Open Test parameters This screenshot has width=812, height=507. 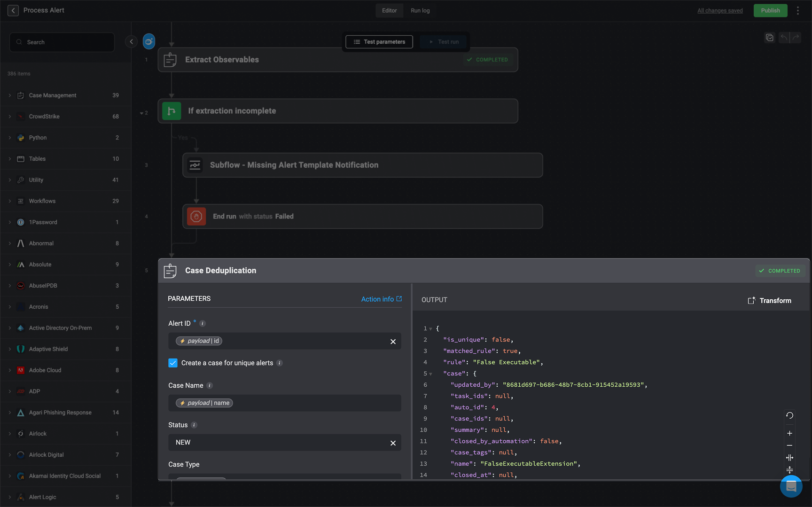(x=379, y=42)
